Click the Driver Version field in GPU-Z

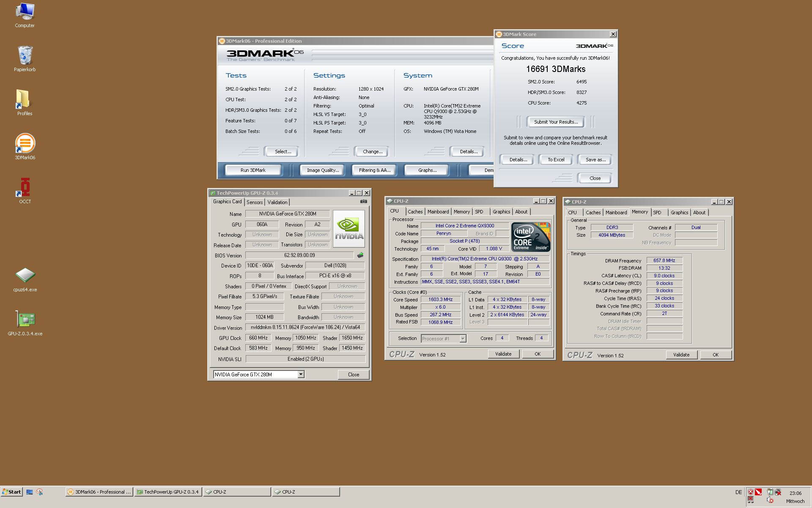[x=305, y=327]
